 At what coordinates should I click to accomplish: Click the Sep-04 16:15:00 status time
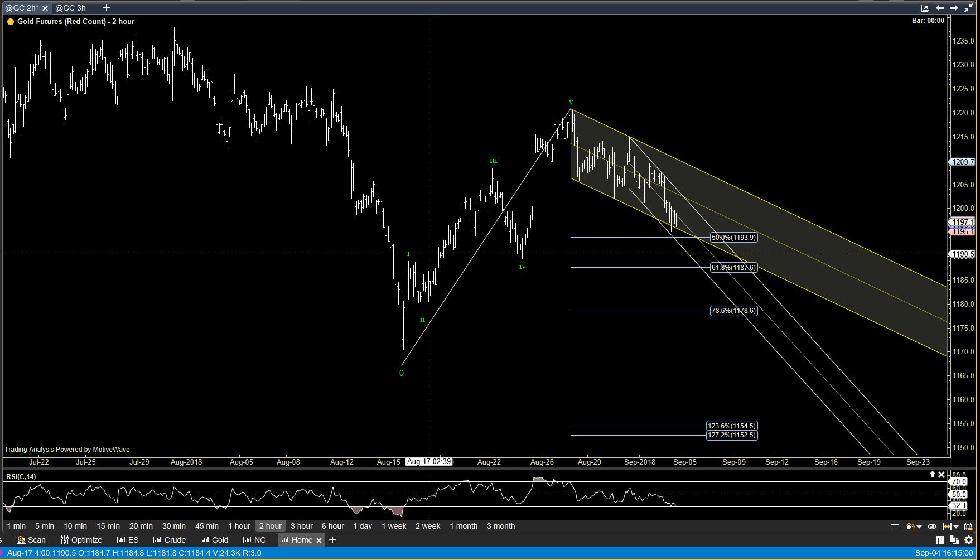pyautogui.click(x=944, y=553)
